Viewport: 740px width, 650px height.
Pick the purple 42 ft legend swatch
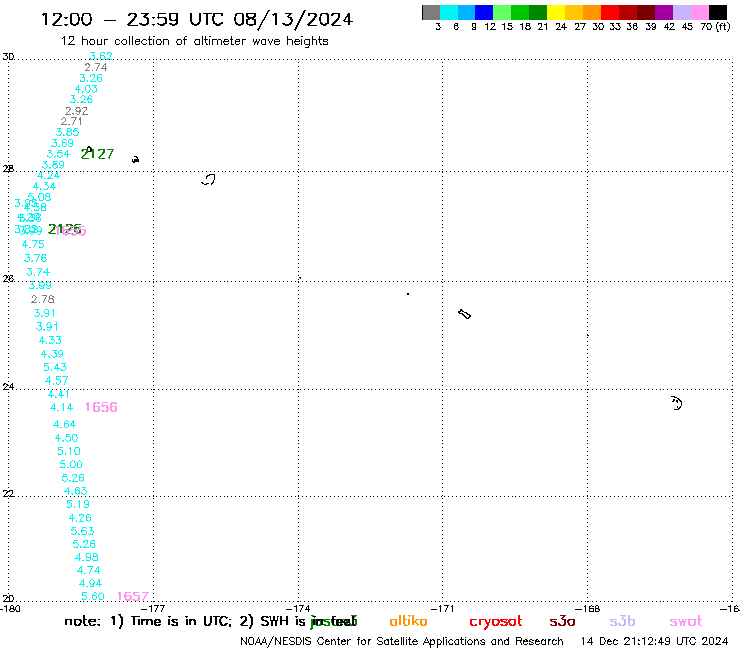pyautogui.click(x=664, y=12)
